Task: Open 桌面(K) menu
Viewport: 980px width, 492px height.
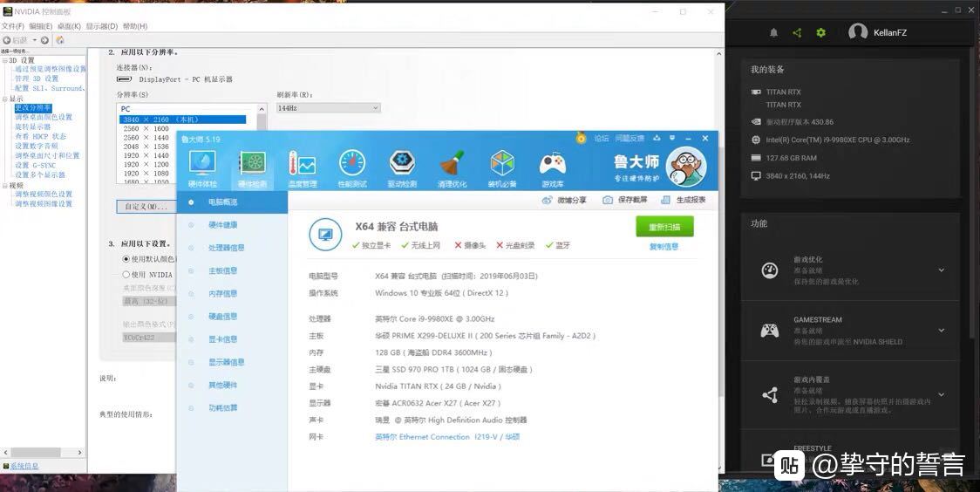Action: [69, 26]
